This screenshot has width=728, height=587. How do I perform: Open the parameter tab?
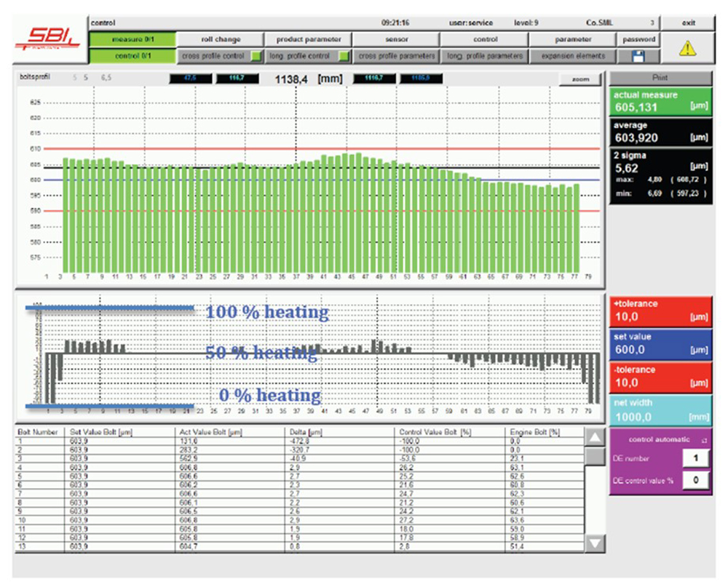[x=573, y=39]
